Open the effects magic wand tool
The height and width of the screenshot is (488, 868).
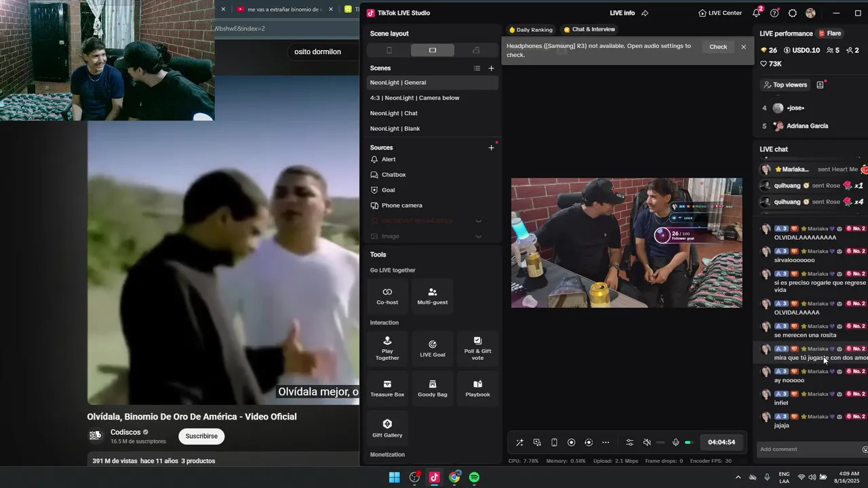tap(519, 443)
